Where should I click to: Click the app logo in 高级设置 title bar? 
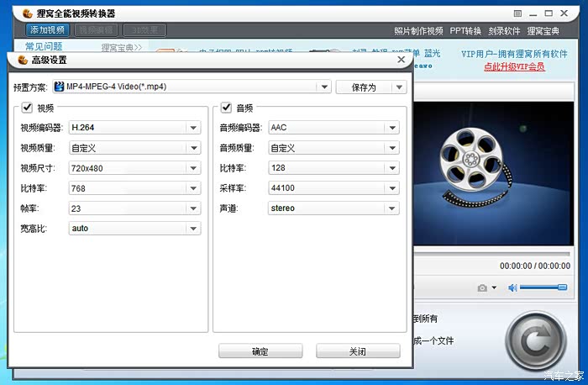[x=23, y=61]
